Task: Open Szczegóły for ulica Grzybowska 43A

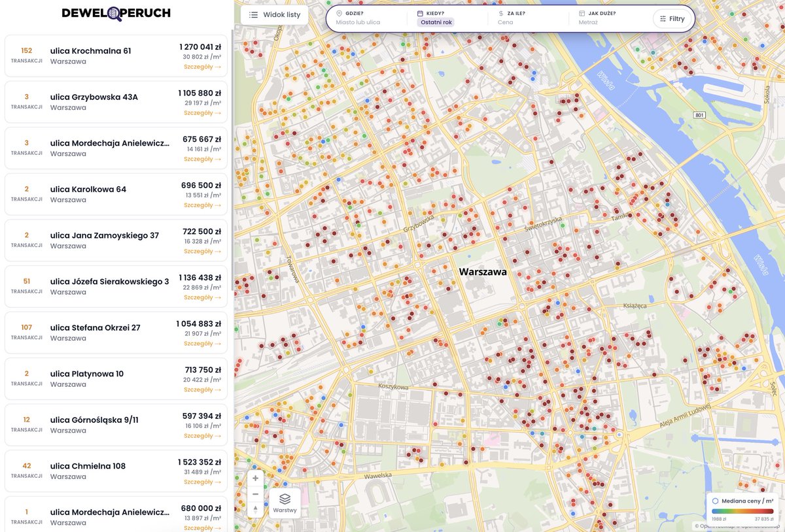Action: coord(202,113)
